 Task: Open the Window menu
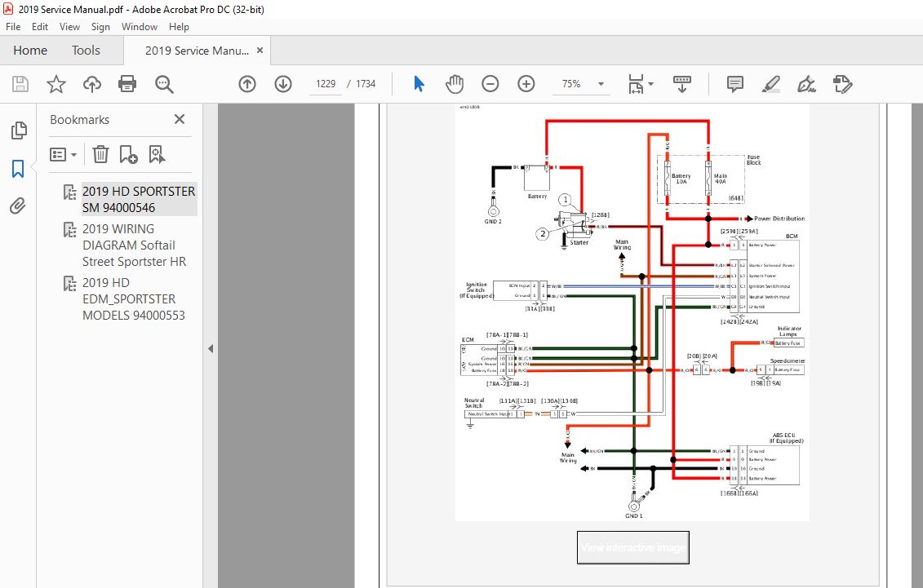(140, 26)
